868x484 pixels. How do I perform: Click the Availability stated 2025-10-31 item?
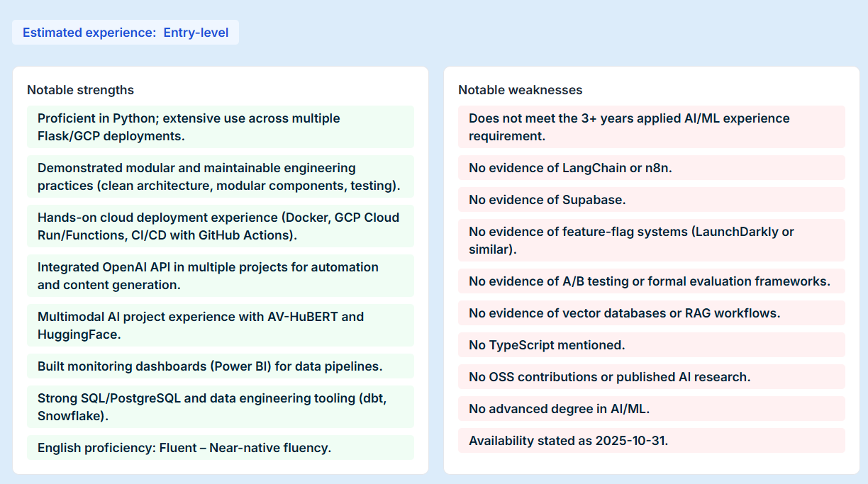(651, 441)
